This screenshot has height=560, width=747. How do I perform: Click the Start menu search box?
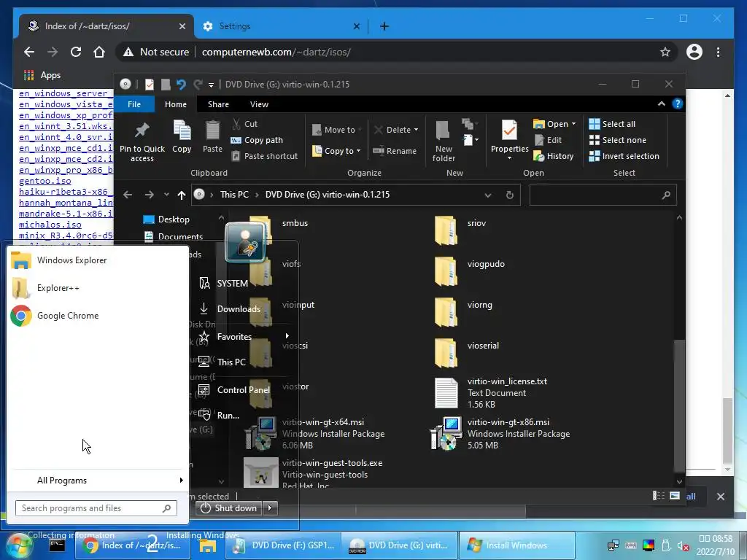coord(96,508)
